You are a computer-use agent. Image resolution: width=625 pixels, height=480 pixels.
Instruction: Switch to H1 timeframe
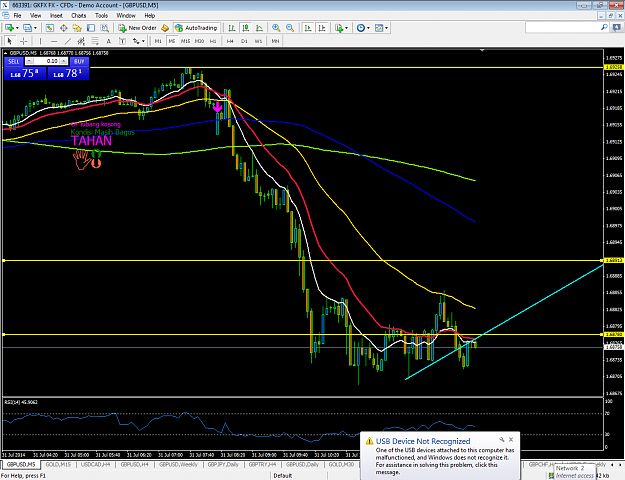click(x=213, y=41)
